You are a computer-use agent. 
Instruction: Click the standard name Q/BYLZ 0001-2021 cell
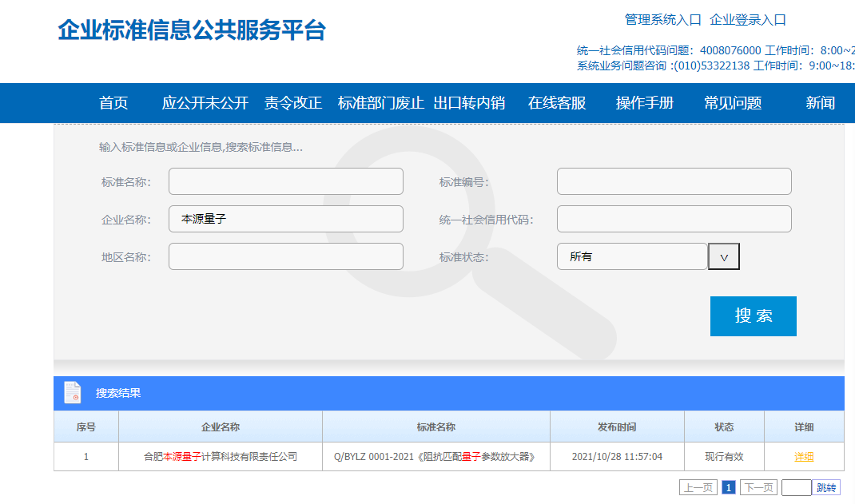coord(435,457)
